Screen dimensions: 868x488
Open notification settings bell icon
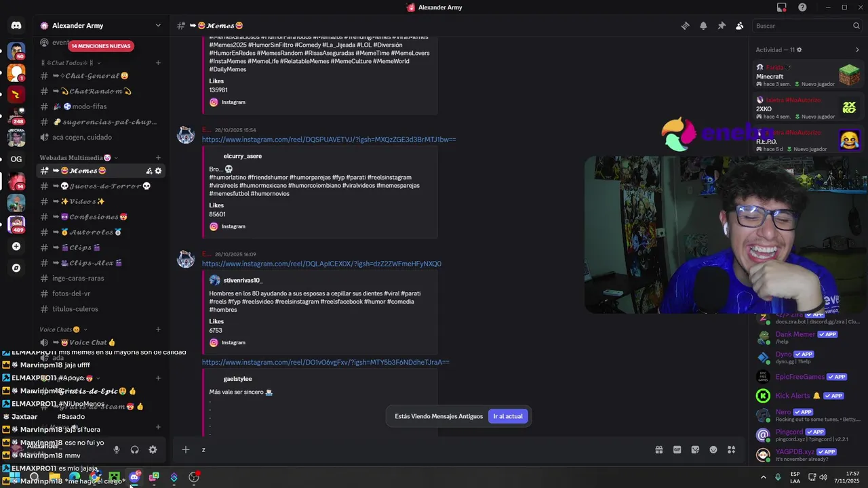click(703, 26)
